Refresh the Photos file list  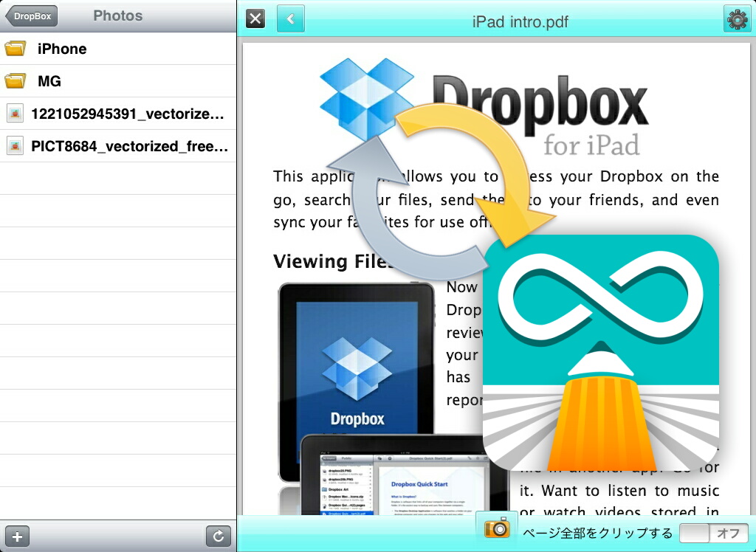pyautogui.click(x=218, y=537)
